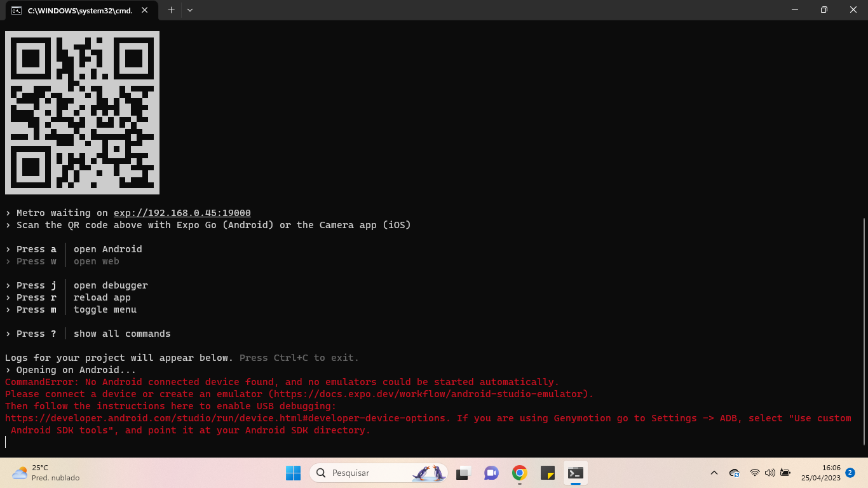Close the terminal window

click(853, 10)
